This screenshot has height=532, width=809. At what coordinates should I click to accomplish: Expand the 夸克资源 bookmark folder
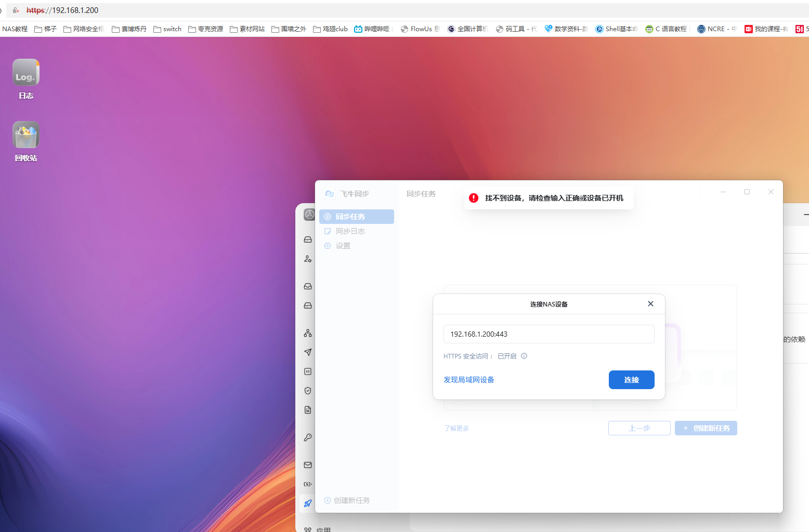206,29
